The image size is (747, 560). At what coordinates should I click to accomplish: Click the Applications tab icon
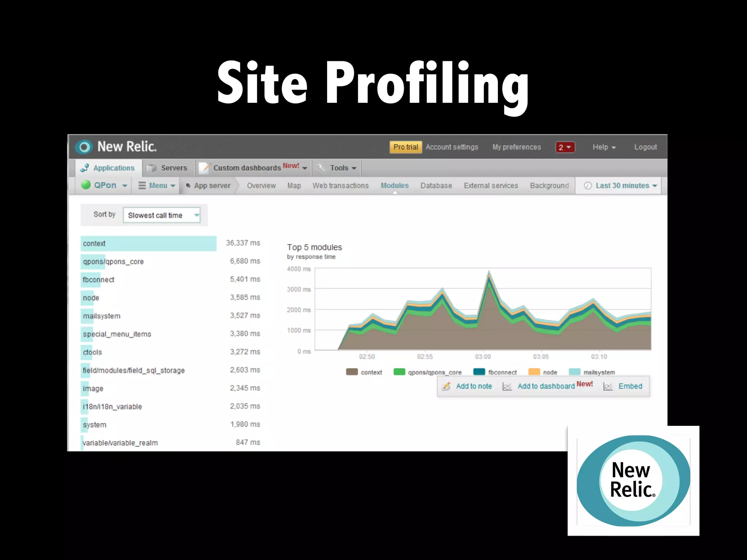(85, 168)
